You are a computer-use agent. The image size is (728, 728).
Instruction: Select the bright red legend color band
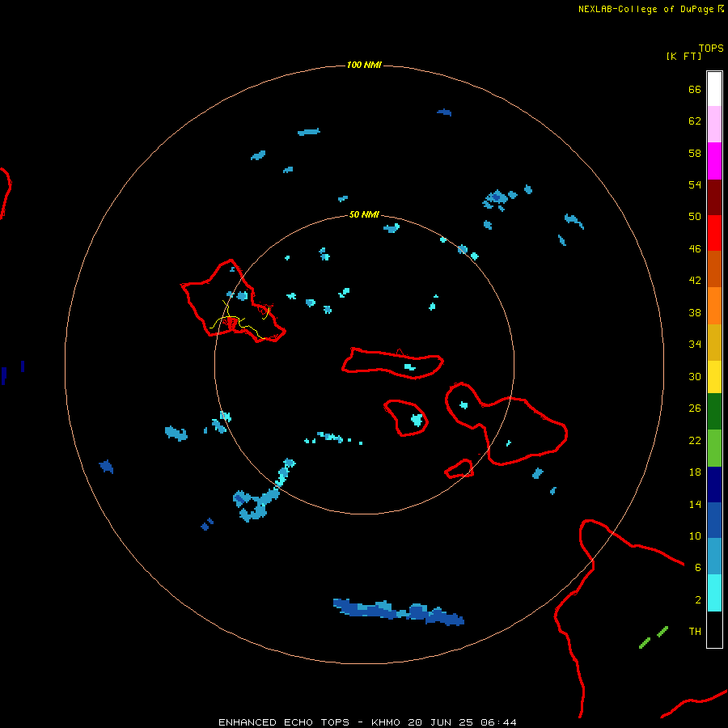714,233
